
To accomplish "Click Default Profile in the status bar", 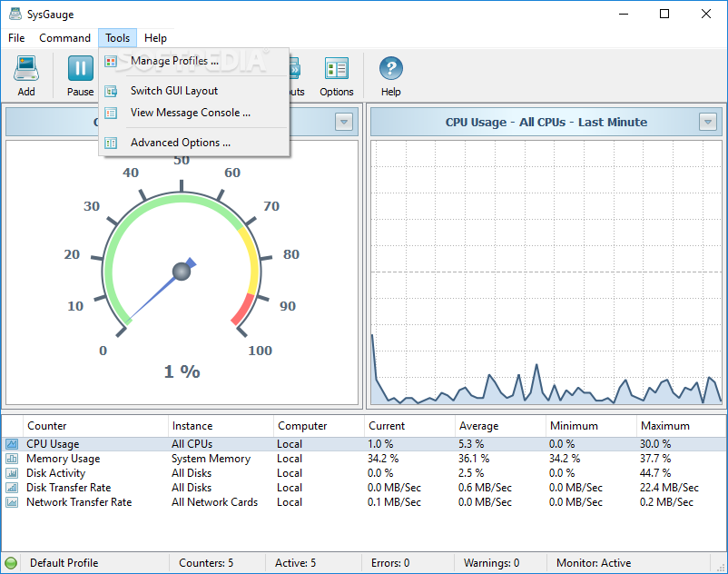I will (64, 563).
